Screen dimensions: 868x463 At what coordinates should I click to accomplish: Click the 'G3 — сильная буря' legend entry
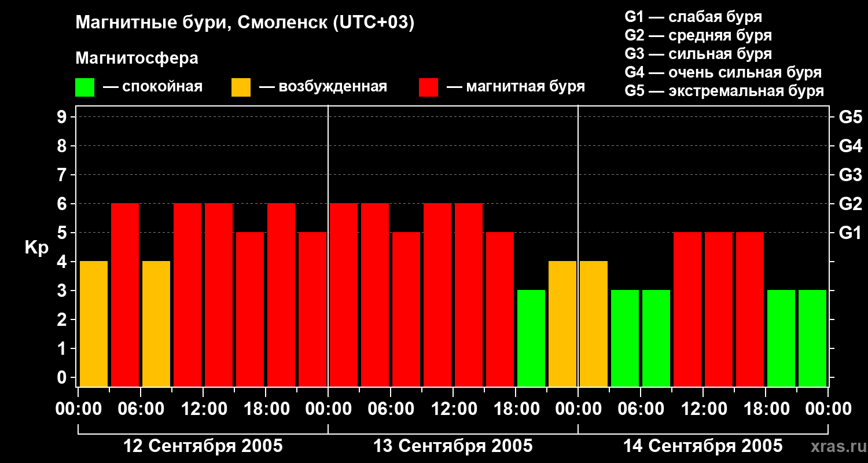click(698, 54)
